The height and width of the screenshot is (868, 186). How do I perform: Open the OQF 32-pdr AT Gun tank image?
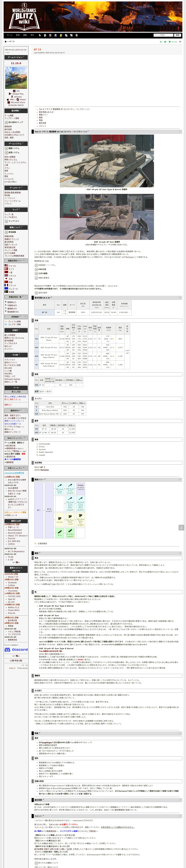pos(107,217)
